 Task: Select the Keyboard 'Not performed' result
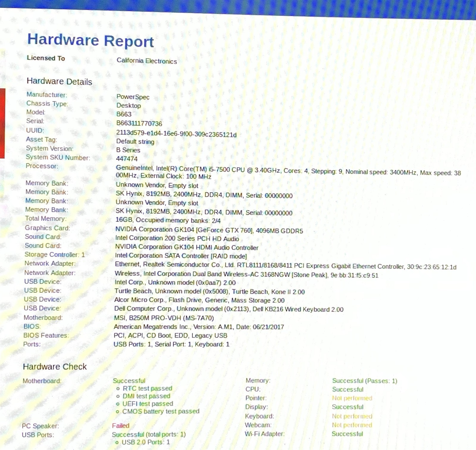352,416
